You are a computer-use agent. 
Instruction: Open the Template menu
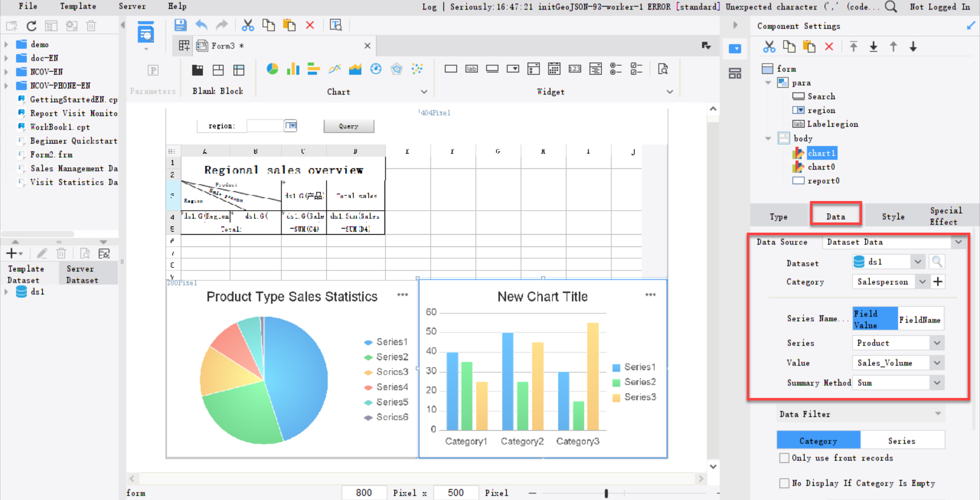(x=78, y=6)
